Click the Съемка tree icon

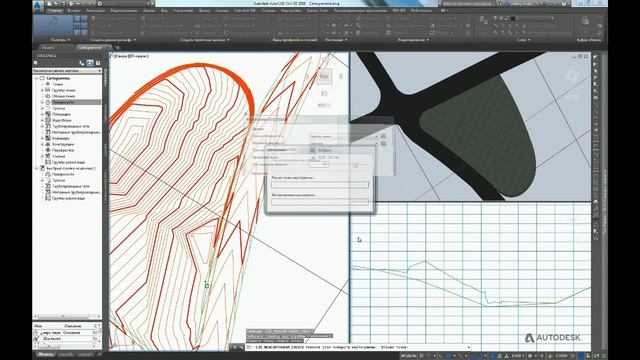point(48,156)
